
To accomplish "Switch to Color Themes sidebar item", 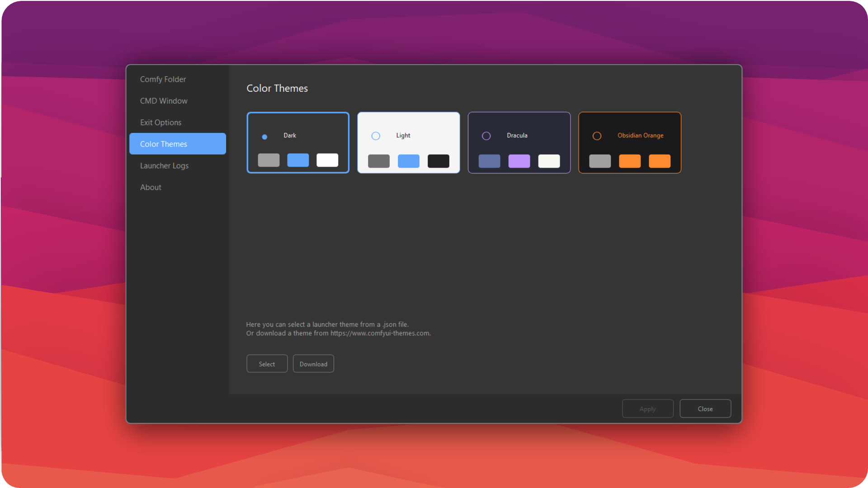I will [x=178, y=144].
